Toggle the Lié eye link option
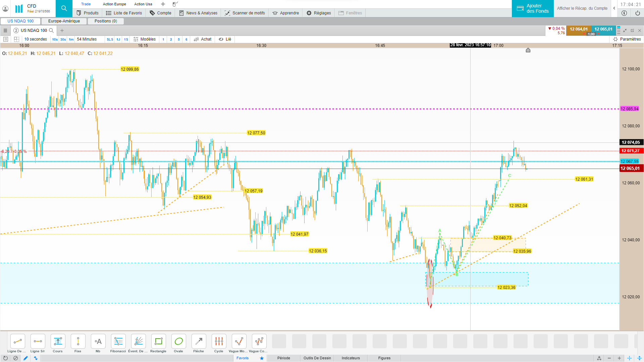This screenshot has width=644, height=362. point(225,39)
